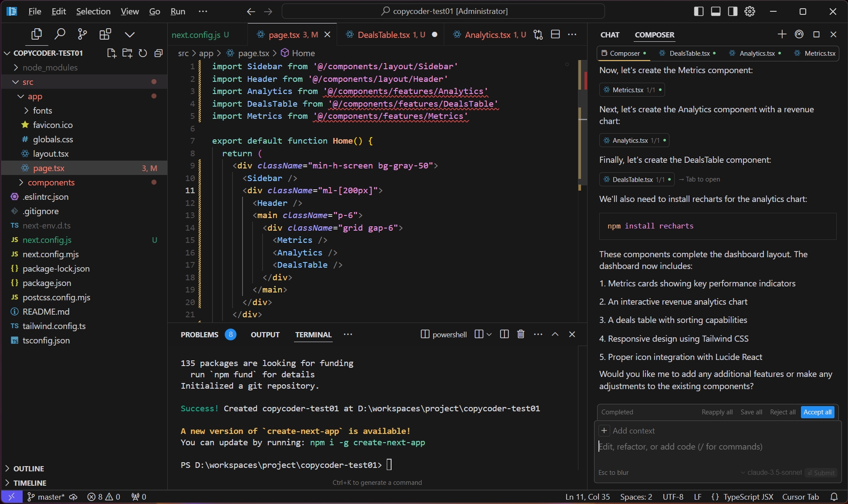Viewport: 848px width, 504px height.
Task: Show additional views chevron in activity bar
Action: point(129,34)
